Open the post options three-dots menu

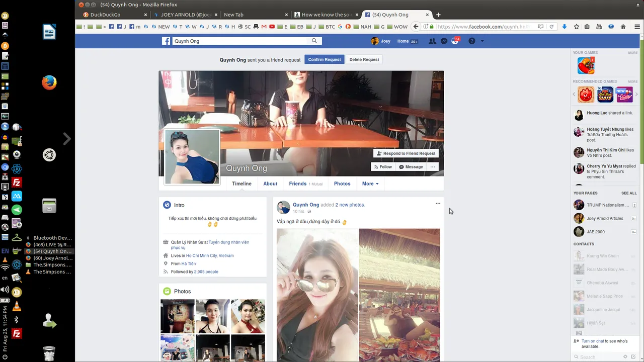click(x=438, y=204)
